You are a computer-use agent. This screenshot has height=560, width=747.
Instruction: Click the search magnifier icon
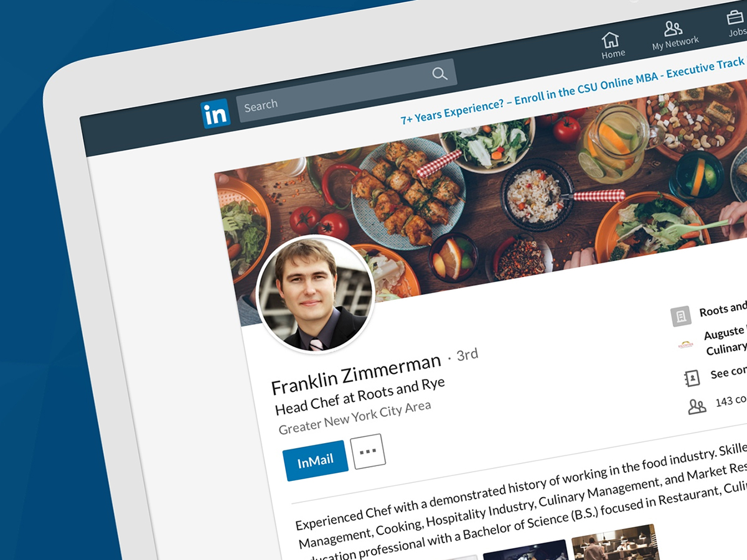click(x=439, y=74)
